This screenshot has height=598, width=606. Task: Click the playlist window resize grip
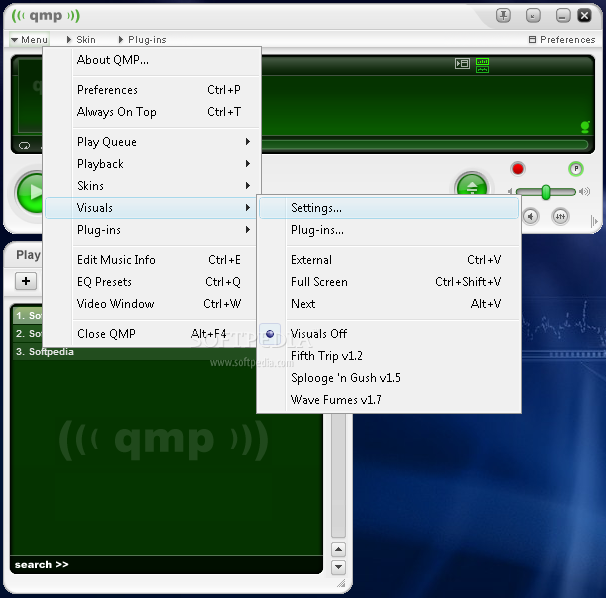[x=341, y=583]
